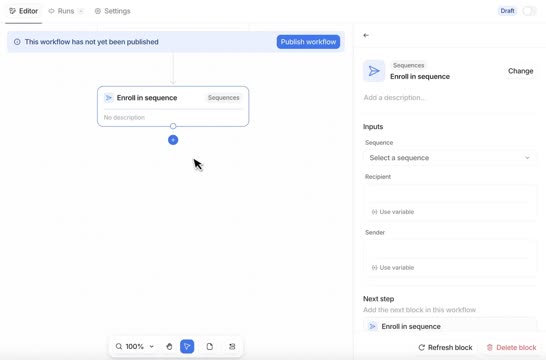Screen dimensions: 546x360
Task: Click the auto-layout icon in bottom toolbar
Action: (232, 346)
